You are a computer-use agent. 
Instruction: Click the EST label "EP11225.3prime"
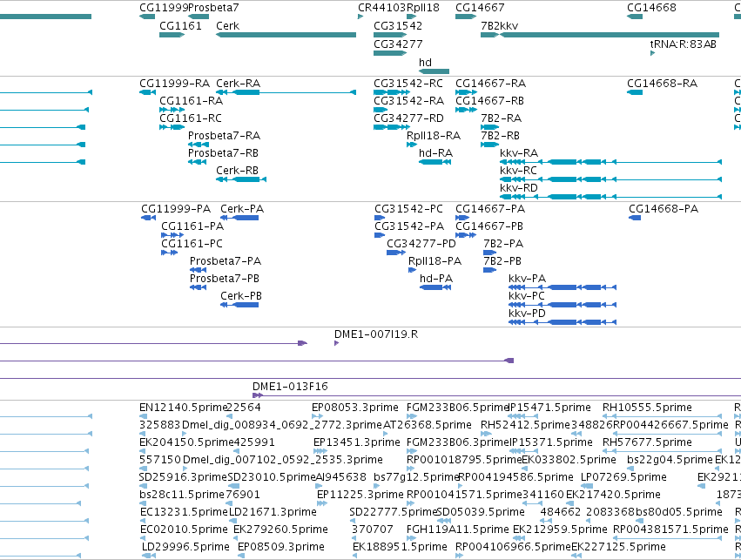tap(360, 495)
